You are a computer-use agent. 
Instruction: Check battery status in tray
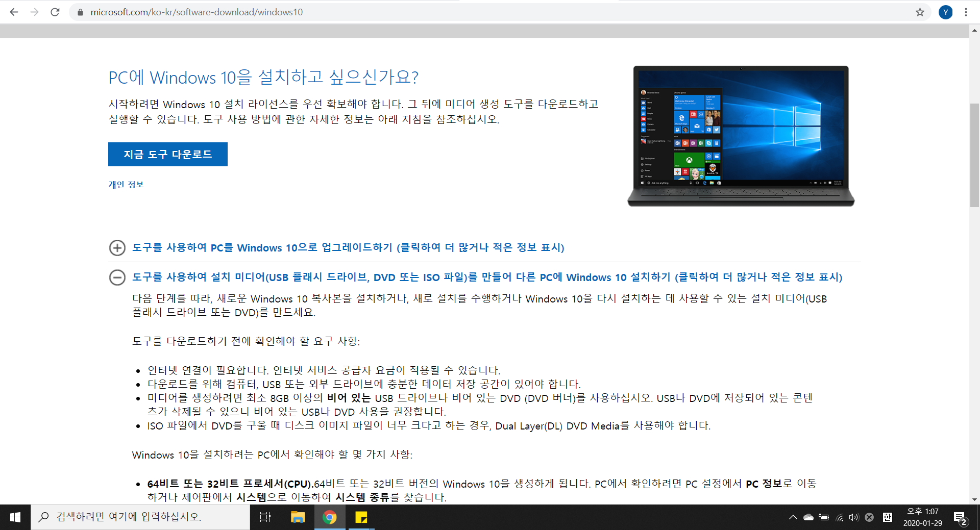tap(824, 517)
